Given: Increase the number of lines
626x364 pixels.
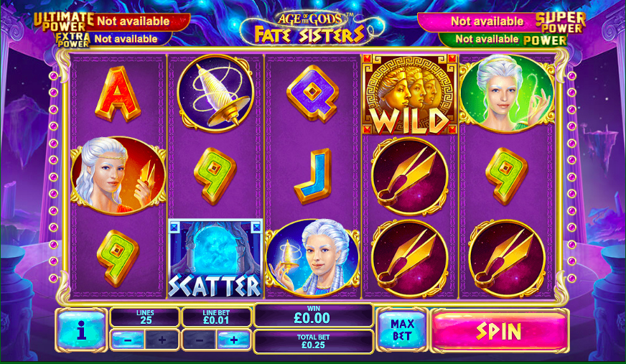Looking at the screenshot, I should (x=162, y=340).
